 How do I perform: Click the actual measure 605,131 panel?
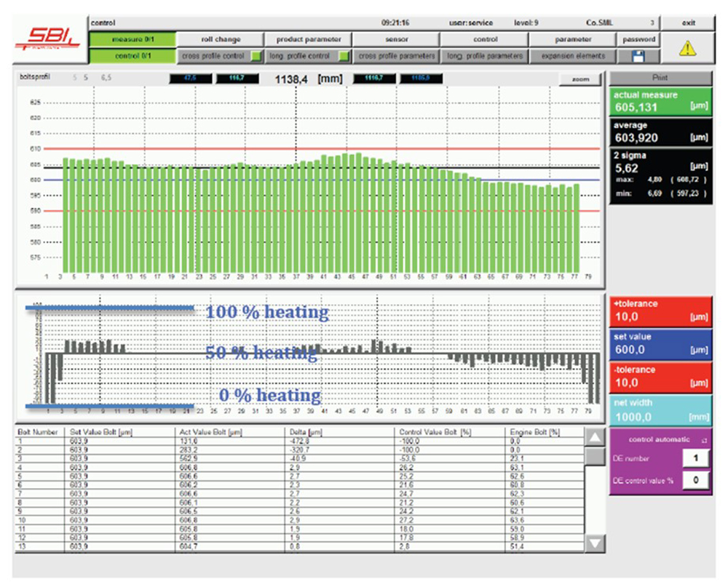(660, 102)
